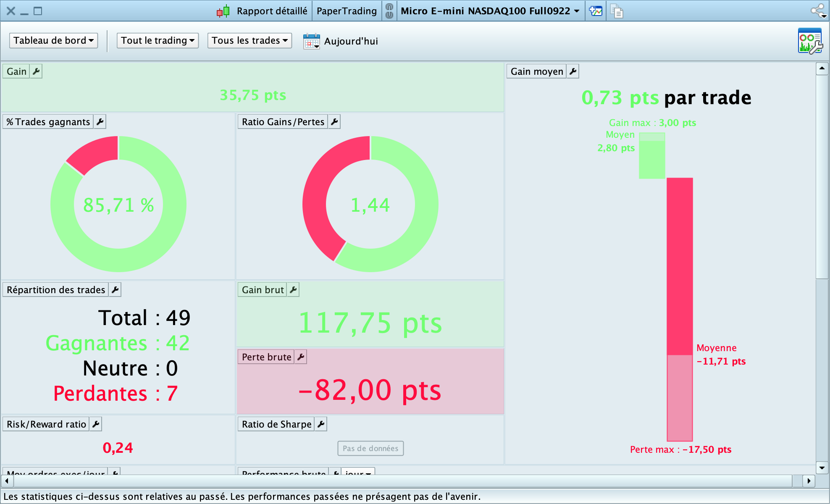
Task: Click the Pas de données button
Action: 370,448
